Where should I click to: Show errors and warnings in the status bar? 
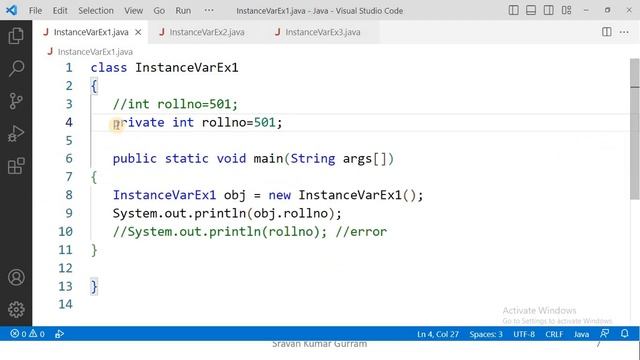point(28,334)
